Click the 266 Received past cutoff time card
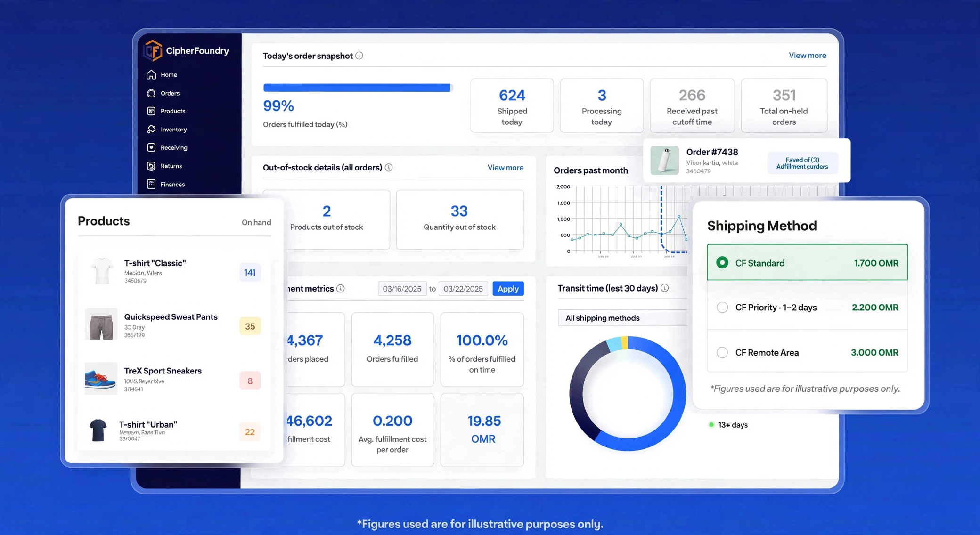This screenshot has height=535, width=980. pos(692,105)
